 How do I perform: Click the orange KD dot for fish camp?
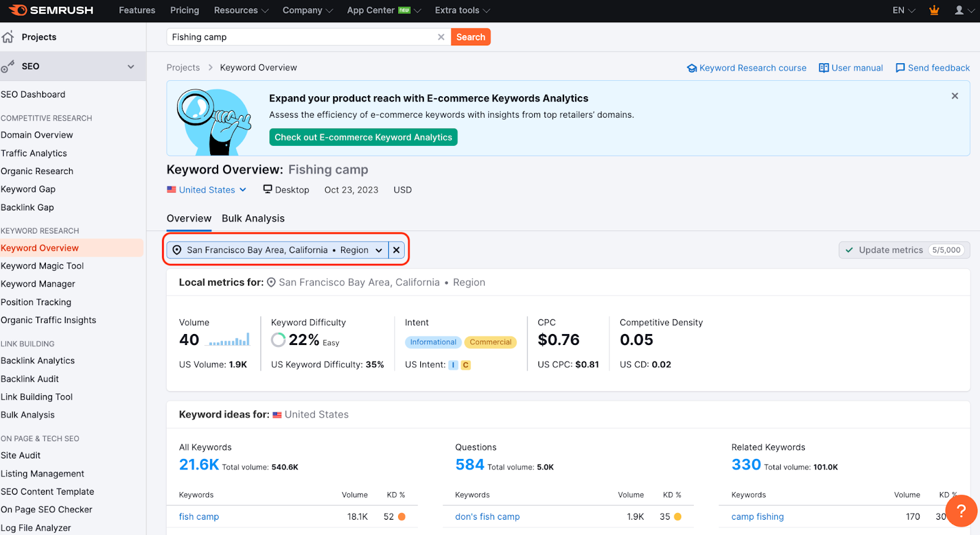pyautogui.click(x=402, y=517)
